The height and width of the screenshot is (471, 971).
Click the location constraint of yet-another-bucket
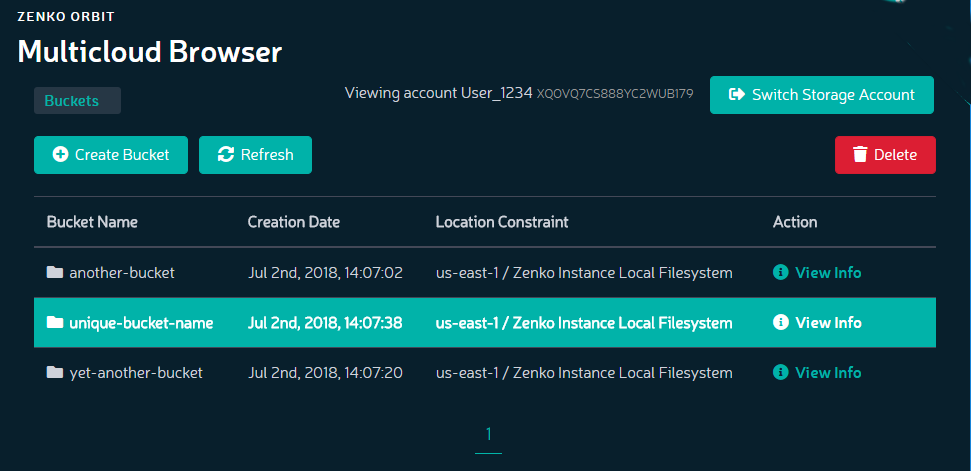click(x=584, y=373)
